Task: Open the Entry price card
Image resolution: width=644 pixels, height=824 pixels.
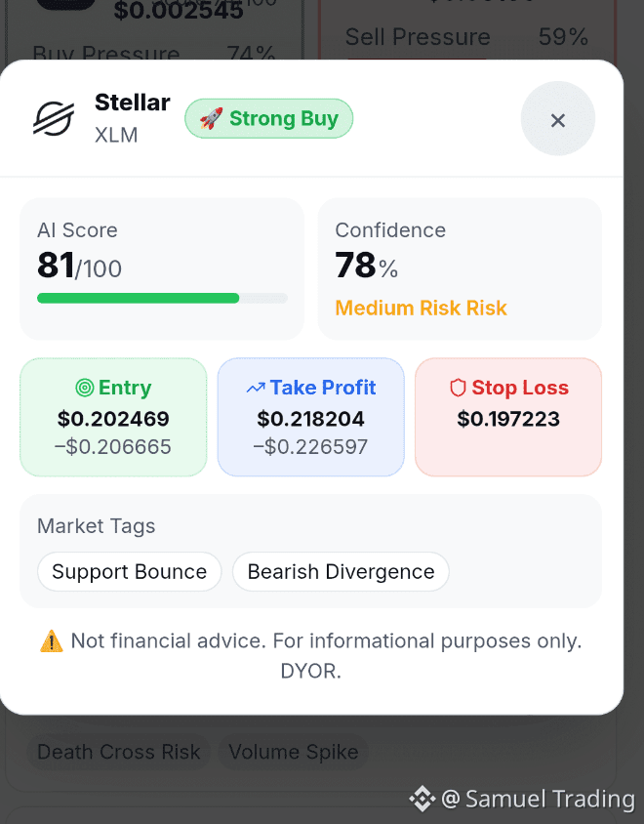Action: [113, 417]
